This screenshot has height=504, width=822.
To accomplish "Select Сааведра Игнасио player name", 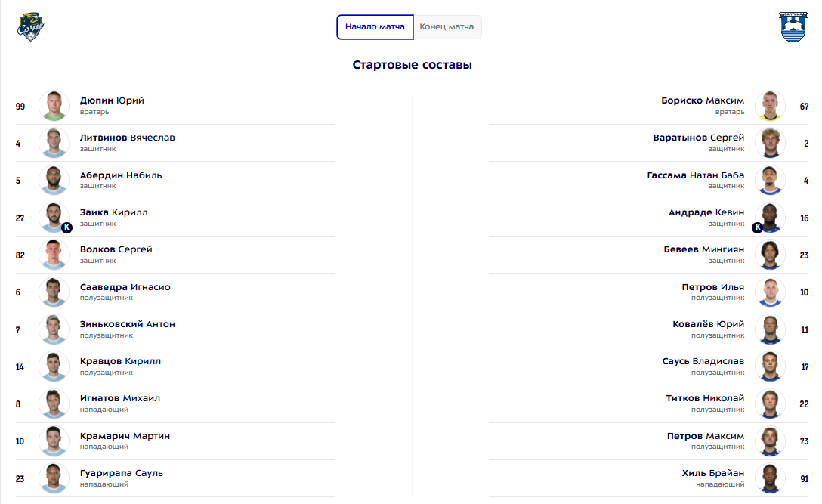I will coord(125,287).
